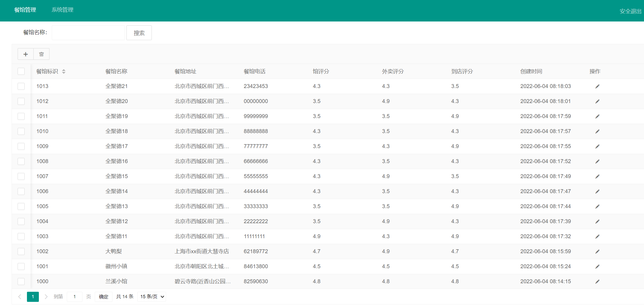Click timestamp 2022-06-04 08:18:03
This screenshot has height=306, width=644.
tap(546, 86)
